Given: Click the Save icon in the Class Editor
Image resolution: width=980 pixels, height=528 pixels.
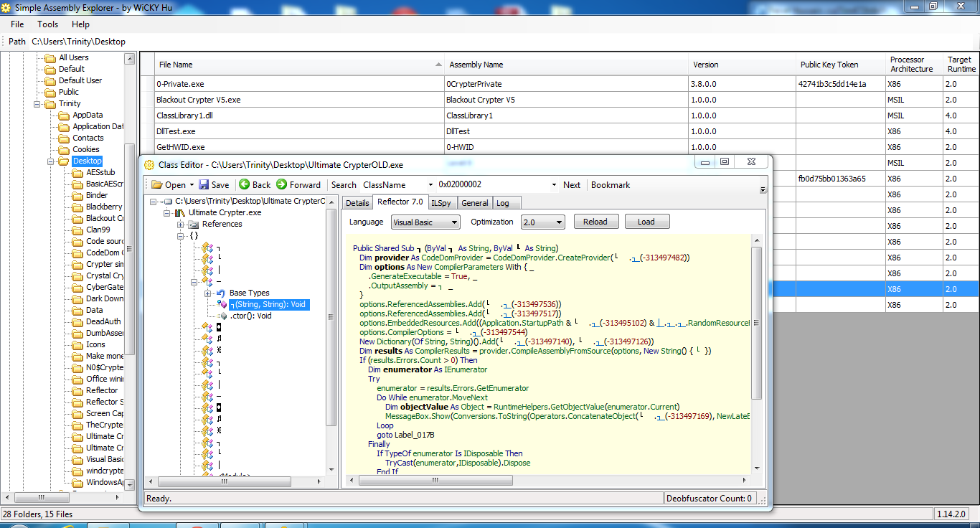Looking at the screenshot, I should point(204,184).
